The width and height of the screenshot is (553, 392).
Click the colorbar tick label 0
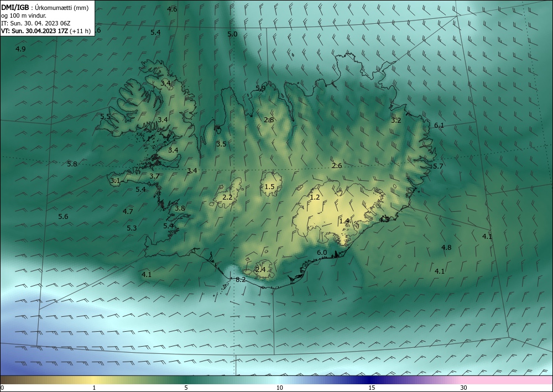[2, 388]
